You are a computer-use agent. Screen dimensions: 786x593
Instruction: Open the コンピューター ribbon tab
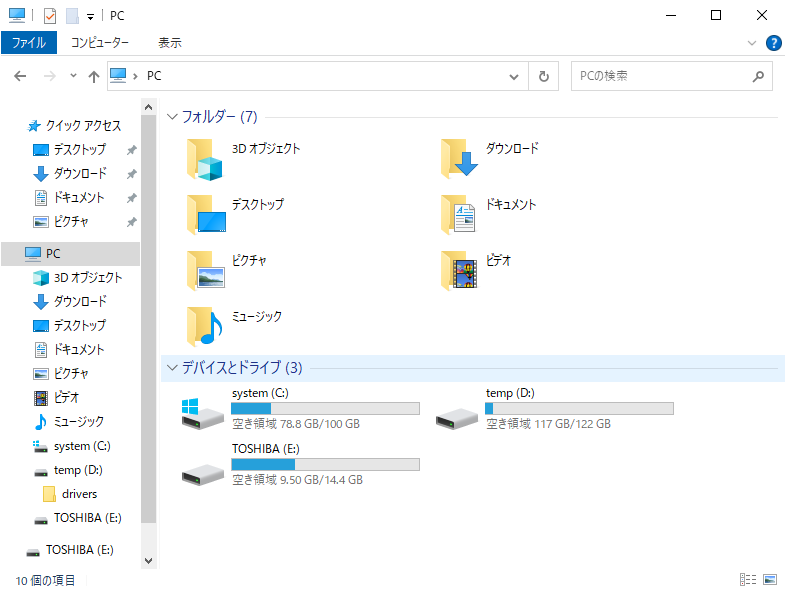pos(99,43)
